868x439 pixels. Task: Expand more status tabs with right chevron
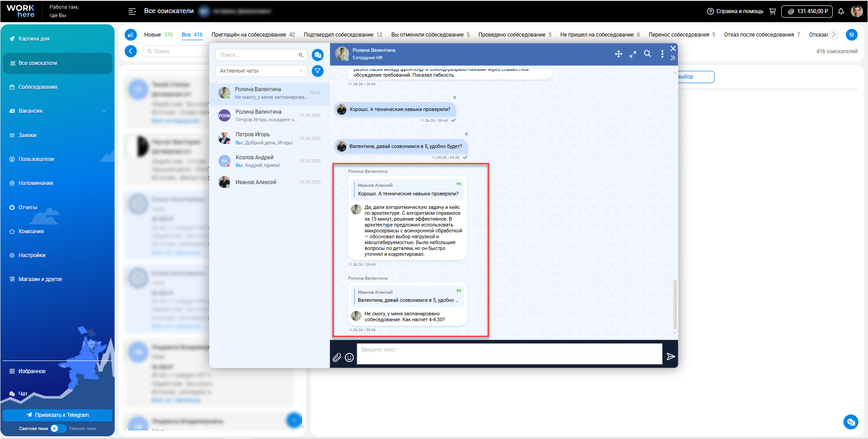[x=834, y=34]
